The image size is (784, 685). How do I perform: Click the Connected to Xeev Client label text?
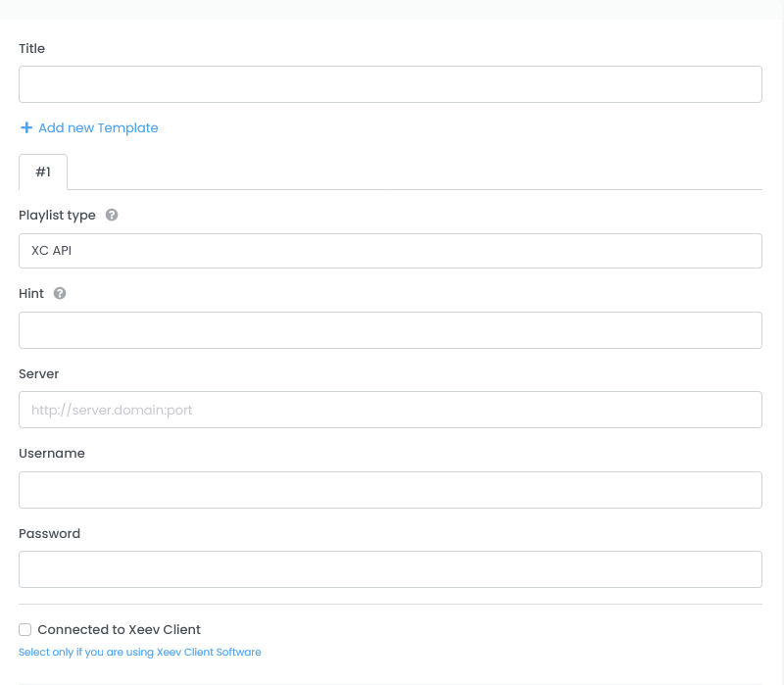tap(119, 629)
